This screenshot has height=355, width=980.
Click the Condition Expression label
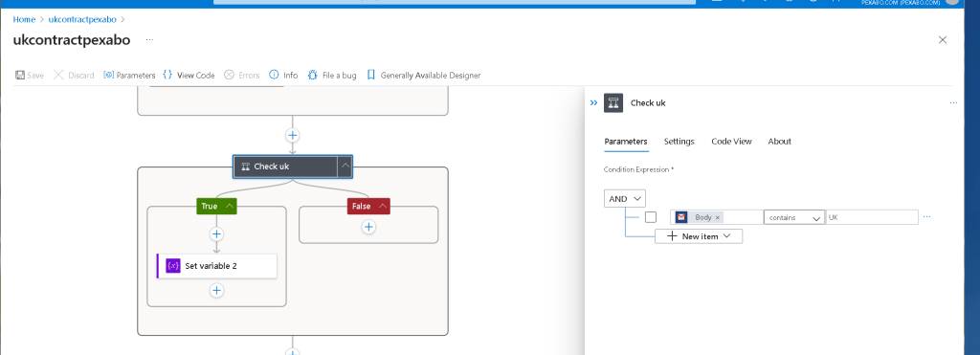click(636, 169)
